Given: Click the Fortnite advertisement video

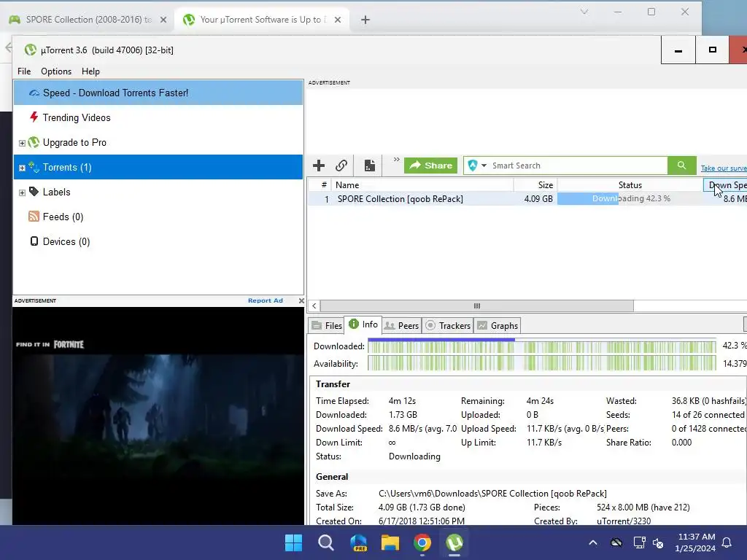Looking at the screenshot, I should [x=158, y=416].
